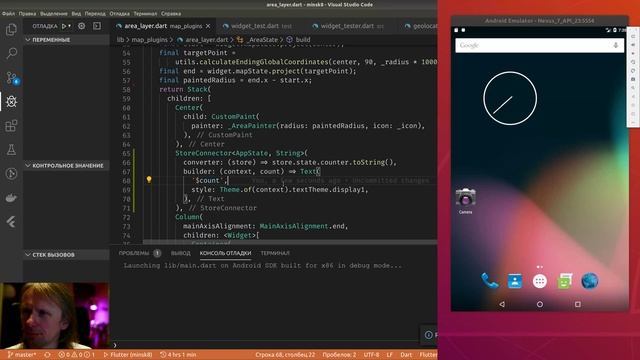Click the lightbulb quick-fix on line 68
This screenshot has height=360, width=640.
pos(149,180)
